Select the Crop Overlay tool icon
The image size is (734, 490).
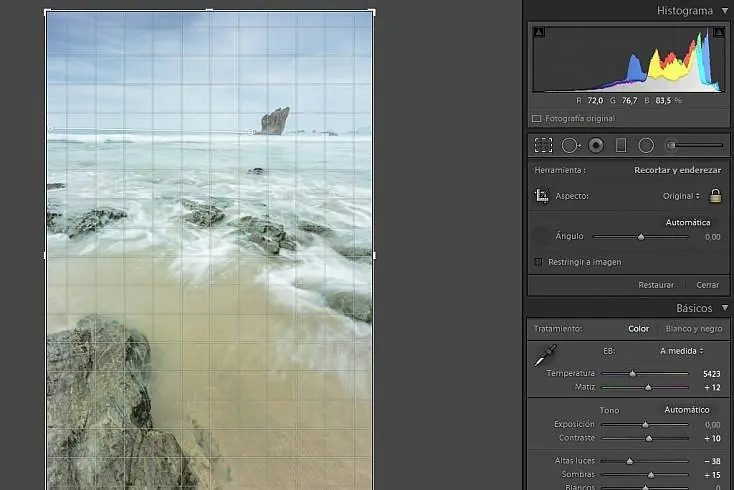(543, 146)
